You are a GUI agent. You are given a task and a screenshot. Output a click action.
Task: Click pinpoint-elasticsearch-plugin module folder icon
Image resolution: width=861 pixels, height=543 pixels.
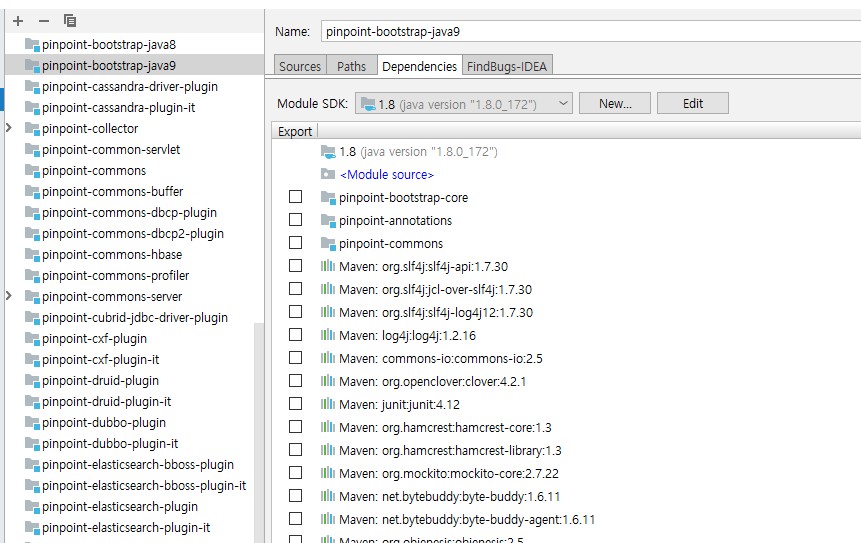32,506
